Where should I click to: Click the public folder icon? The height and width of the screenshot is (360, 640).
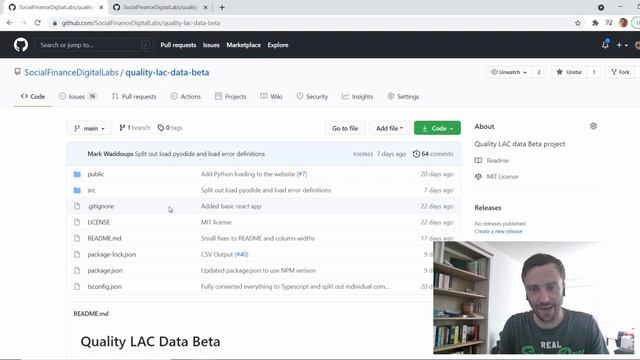77,174
